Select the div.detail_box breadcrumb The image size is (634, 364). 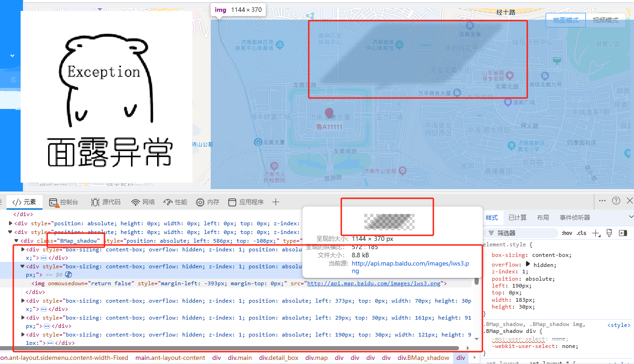click(279, 358)
